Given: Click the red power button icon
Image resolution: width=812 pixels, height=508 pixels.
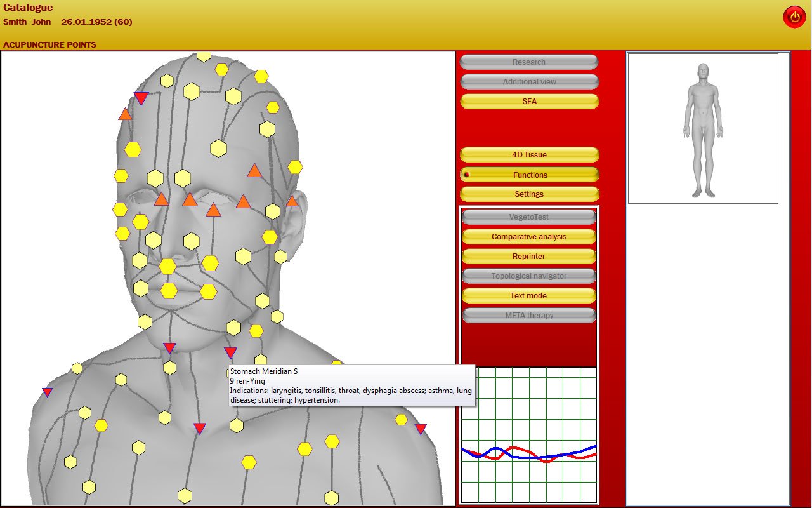Looking at the screenshot, I should 794,17.
